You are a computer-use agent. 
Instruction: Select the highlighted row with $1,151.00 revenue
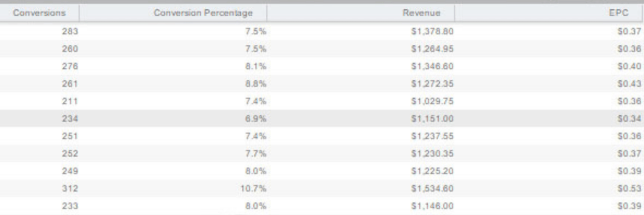click(322, 118)
